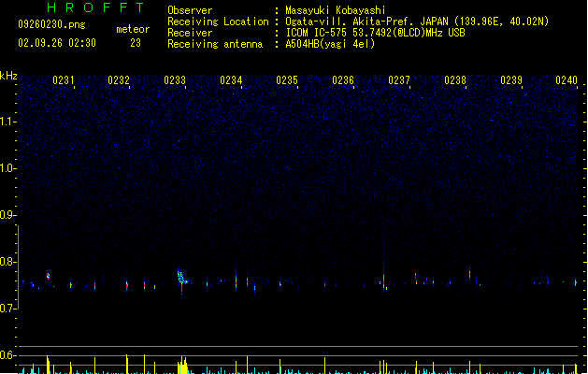Click the Receiving antenna label

[215, 44]
